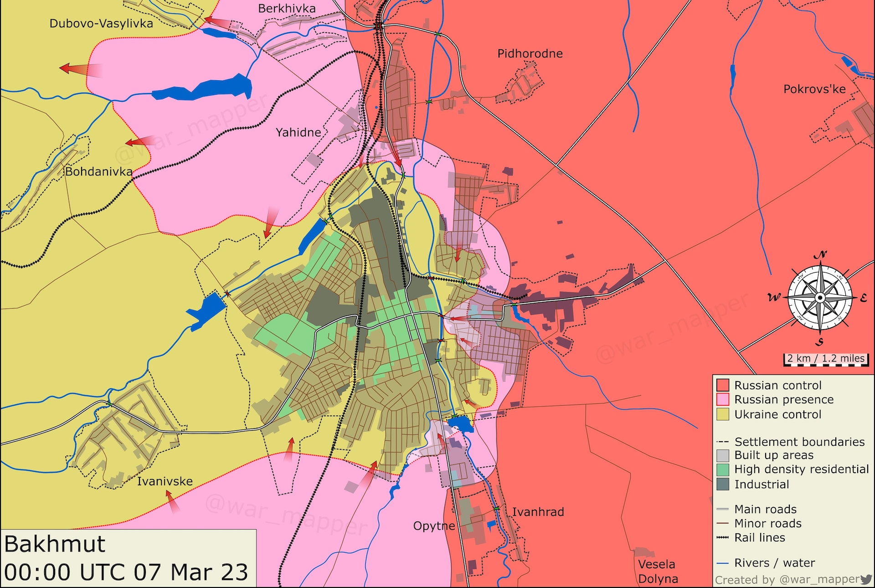This screenshot has width=875, height=588.
Task: Click the Bohdanivka village label
Action: 98,172
